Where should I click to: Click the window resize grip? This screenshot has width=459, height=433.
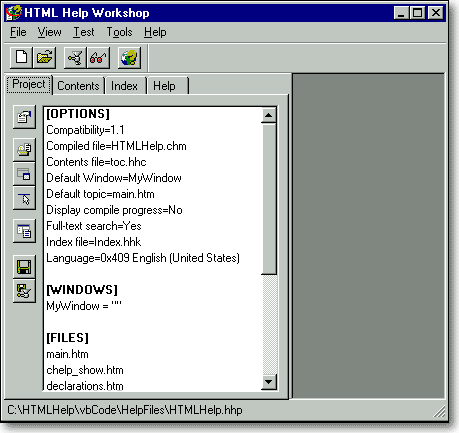click(440, 411)
